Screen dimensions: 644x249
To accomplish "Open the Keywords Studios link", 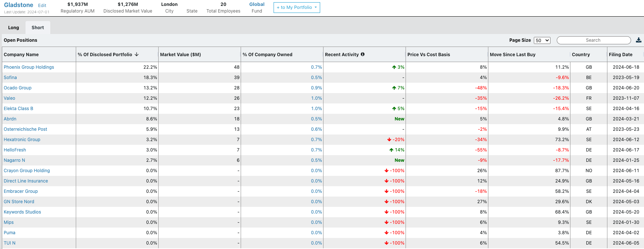I will [23, 212].
